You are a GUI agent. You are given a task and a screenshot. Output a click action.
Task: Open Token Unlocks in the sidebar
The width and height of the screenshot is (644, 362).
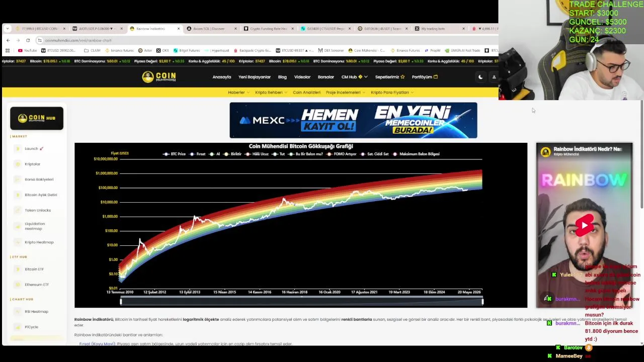tap(38, 210)
